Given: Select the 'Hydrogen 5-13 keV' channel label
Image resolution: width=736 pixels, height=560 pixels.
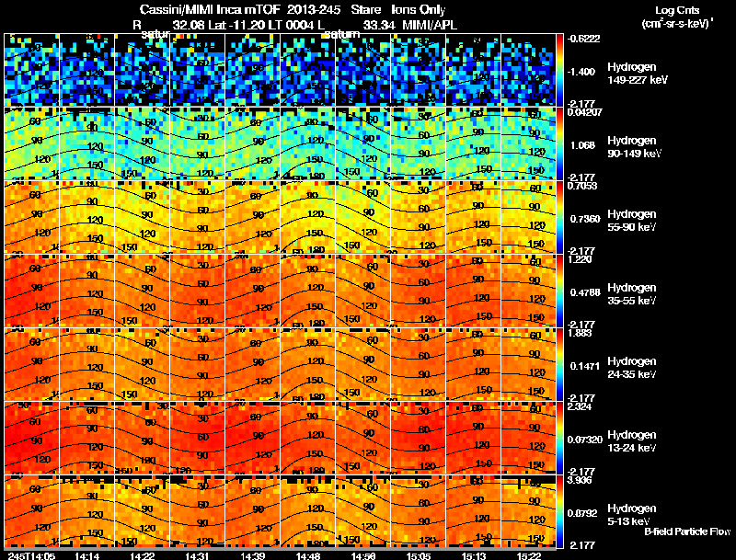Looking at the screenshot, I should [631, 515].
